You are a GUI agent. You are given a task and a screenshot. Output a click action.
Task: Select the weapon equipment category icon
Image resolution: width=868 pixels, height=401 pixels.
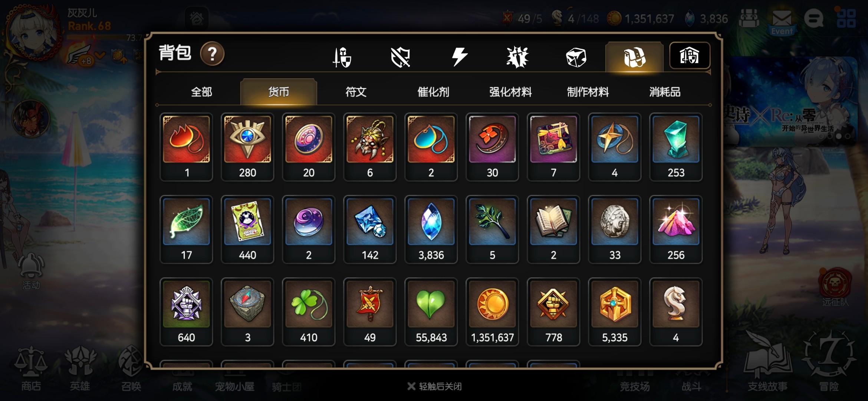point(342,57)
